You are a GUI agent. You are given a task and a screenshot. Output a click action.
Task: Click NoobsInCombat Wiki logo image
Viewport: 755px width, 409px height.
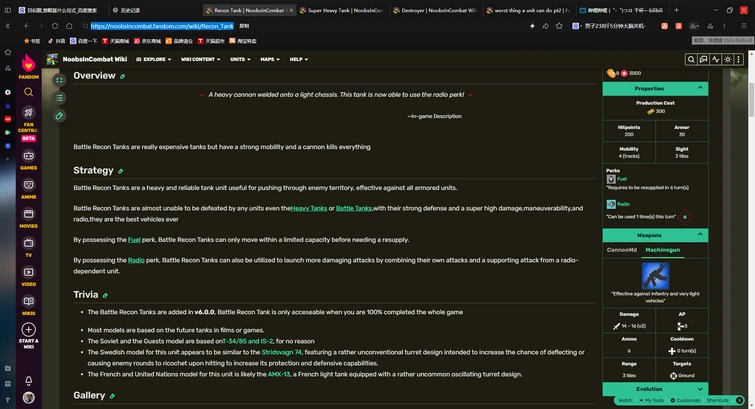(x=52, y=59)
